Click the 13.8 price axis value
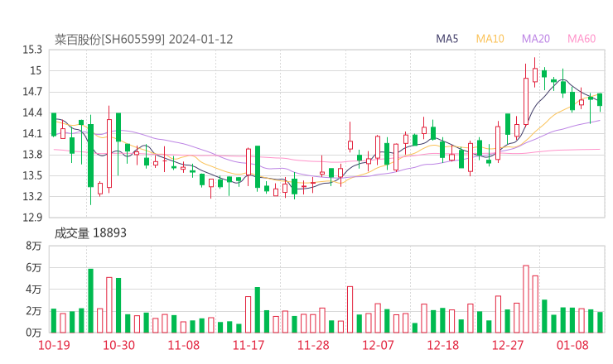The image size is (613, 364). (32, 155)
